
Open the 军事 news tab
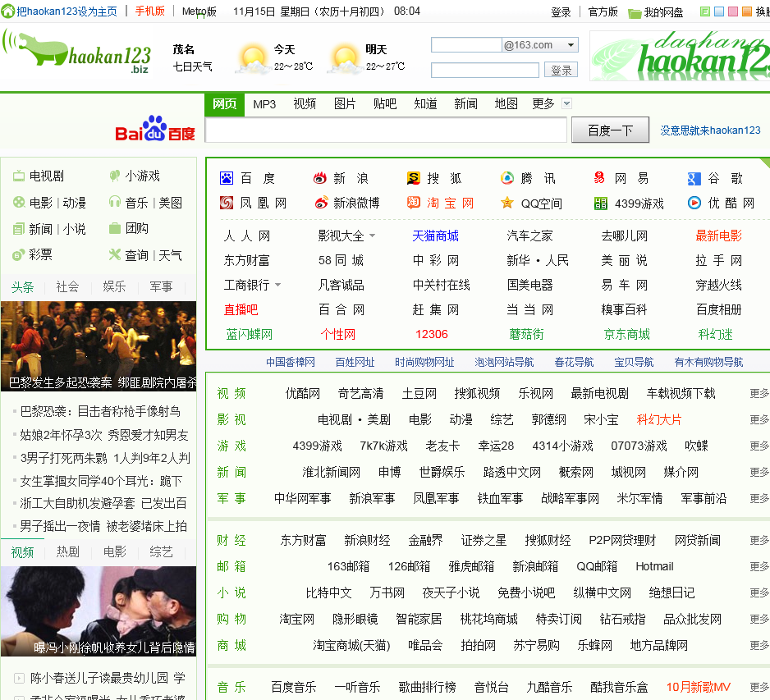point(161,286)
